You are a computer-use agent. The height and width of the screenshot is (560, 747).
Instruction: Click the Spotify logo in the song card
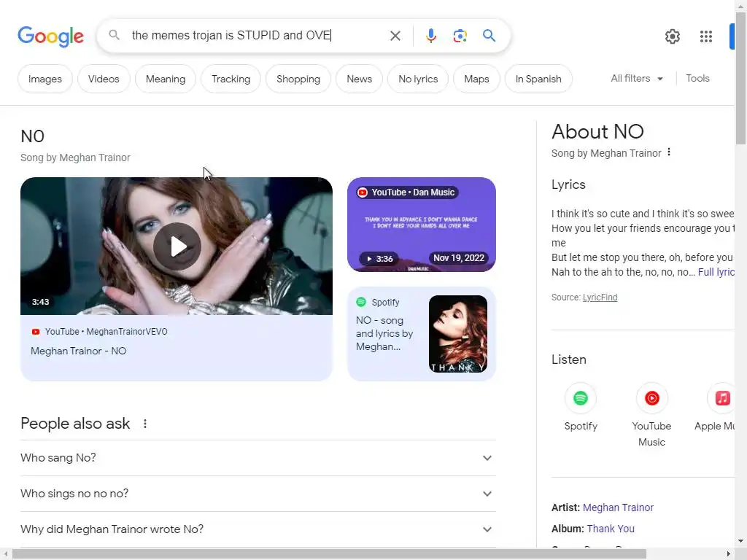click(361, 302)
